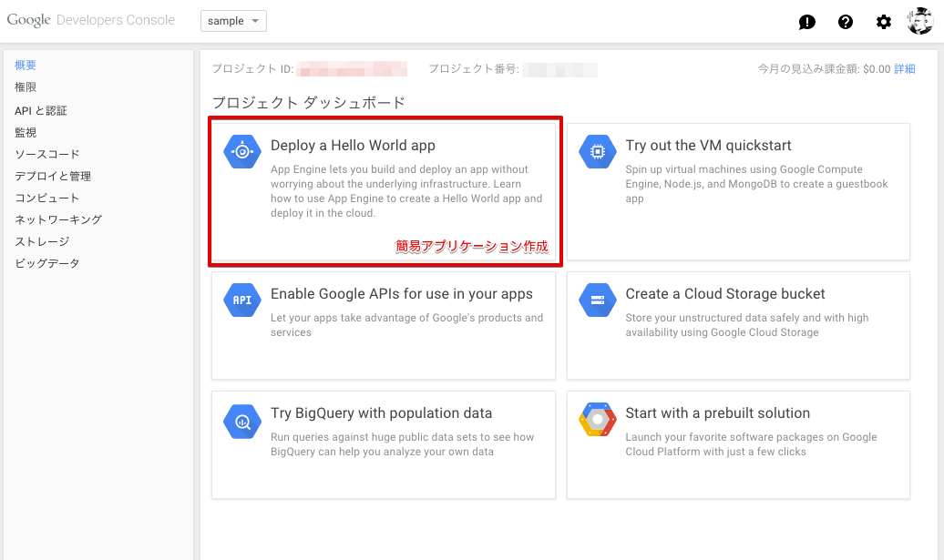Click the Cloud Storage bucket hexagon icon
Viewport: 944px width, 560px height.
(x=597, y=300)
